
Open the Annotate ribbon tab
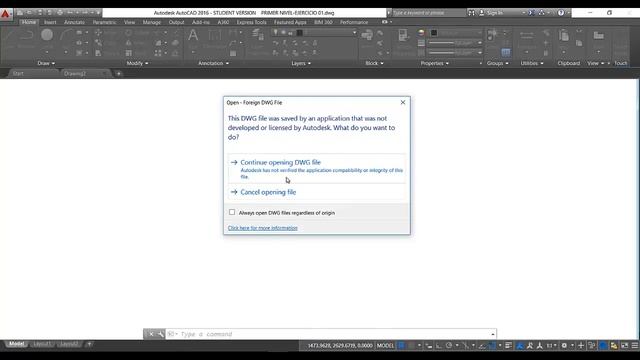(74, 22)
